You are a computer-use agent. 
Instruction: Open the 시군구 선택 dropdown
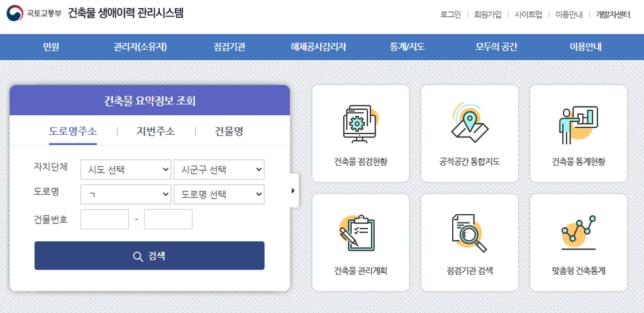[219, 169]
